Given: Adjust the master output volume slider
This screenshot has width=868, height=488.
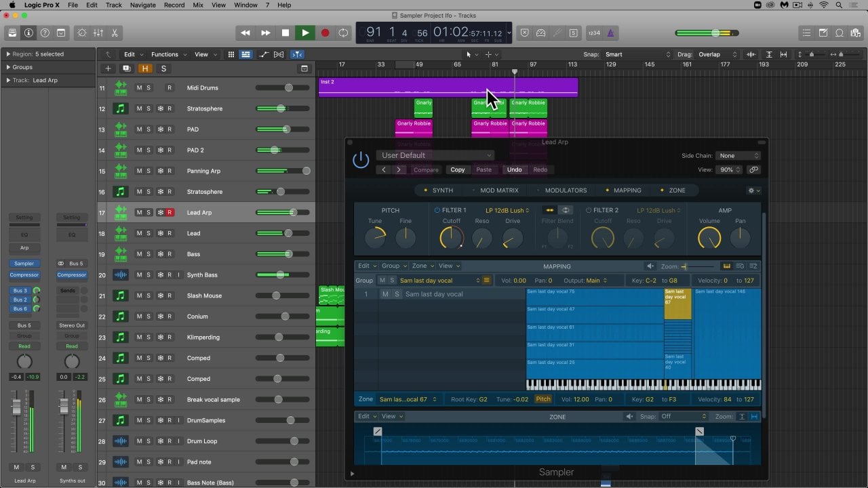Looking at the screenshot, I should pyautogui.click(x=715, y=33).
